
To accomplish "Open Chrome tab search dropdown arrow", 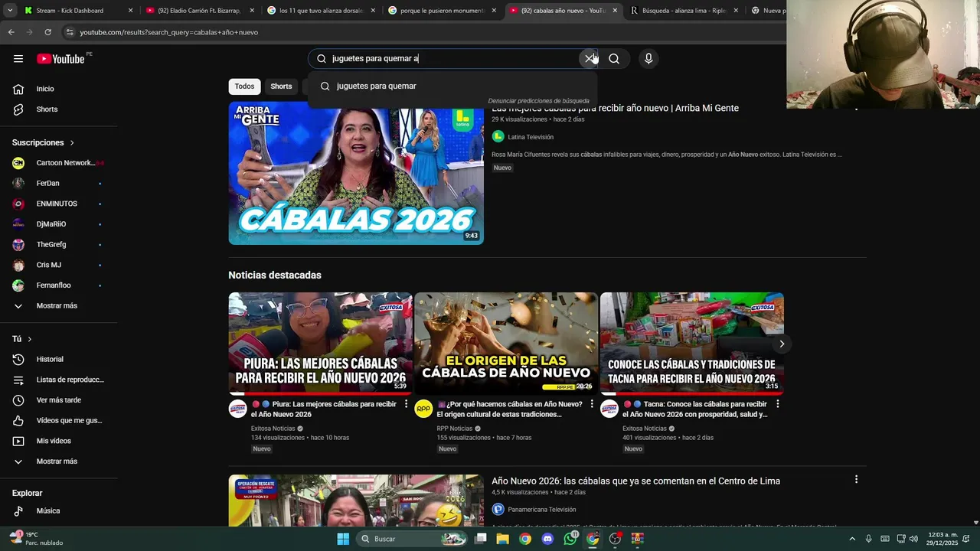I will click(10, 11).
